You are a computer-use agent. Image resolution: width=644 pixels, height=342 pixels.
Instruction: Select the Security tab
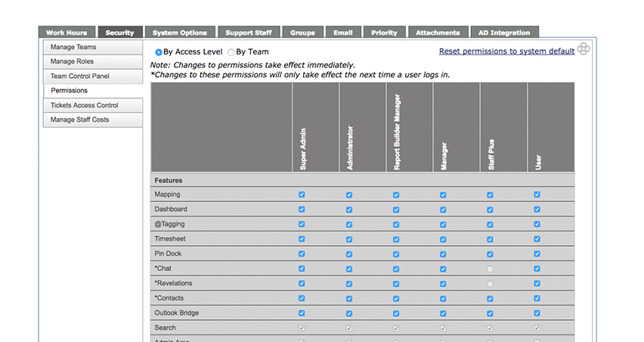(120, 32)
